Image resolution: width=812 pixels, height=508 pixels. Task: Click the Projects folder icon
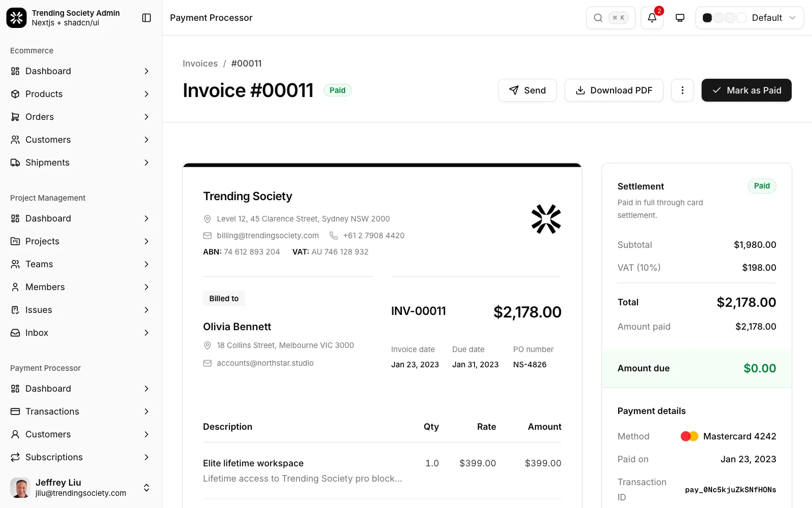click(15, 241)
